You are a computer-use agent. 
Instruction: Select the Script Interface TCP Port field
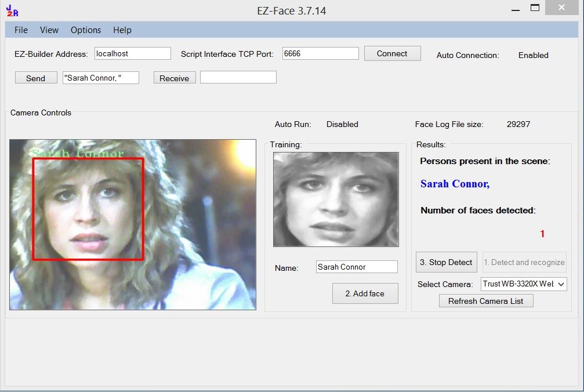320,53
